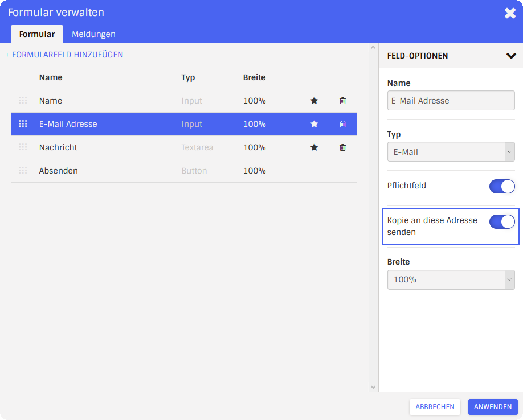523x420 pixels.
Task: Collapse the Feld-Optionen panel chevron
Action: pyautogui.click(x=510, y=56)
